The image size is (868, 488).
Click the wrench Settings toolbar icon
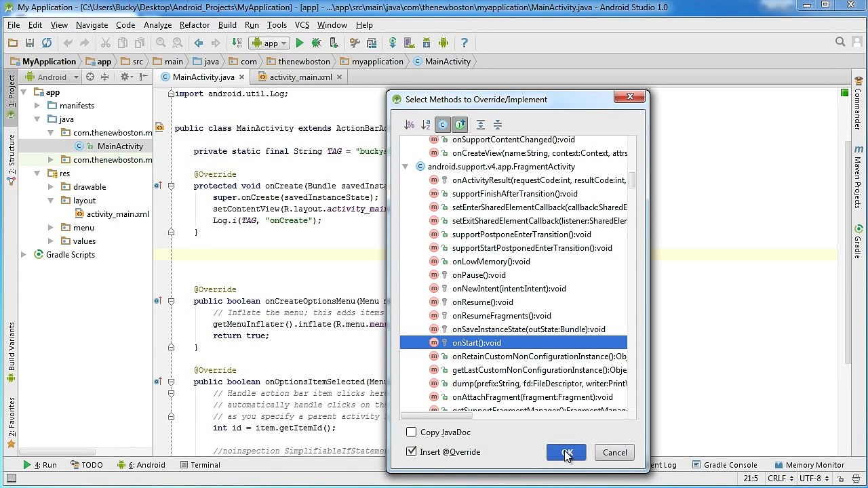[x=355, y=43]
